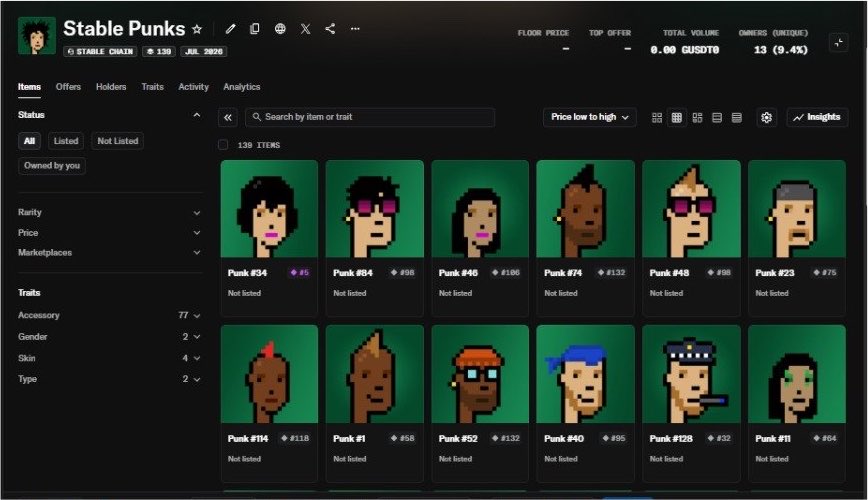The image size is (868, 500).
Task: Open the Punk #52 card image
Action: [x=480, y=374]
